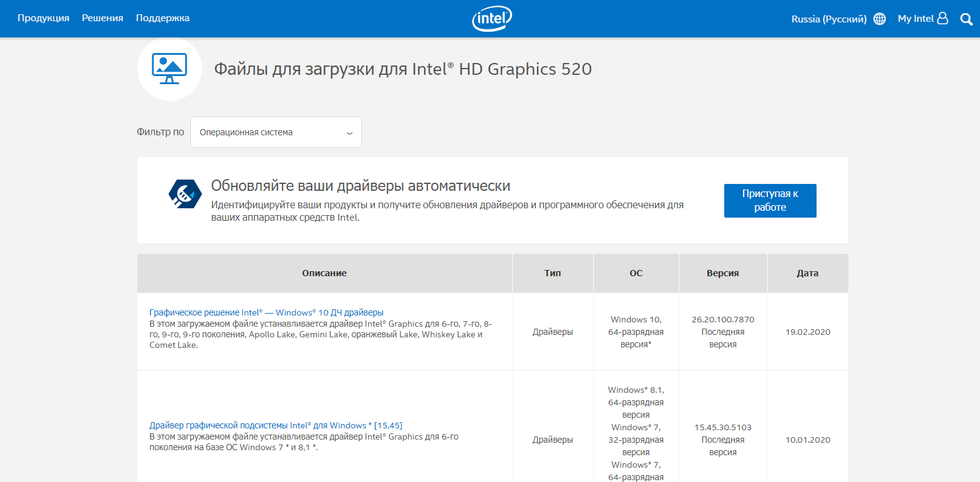This screenshot has width=980, height=482.
Task: Click the Intel logo in header
Action: 492,19
